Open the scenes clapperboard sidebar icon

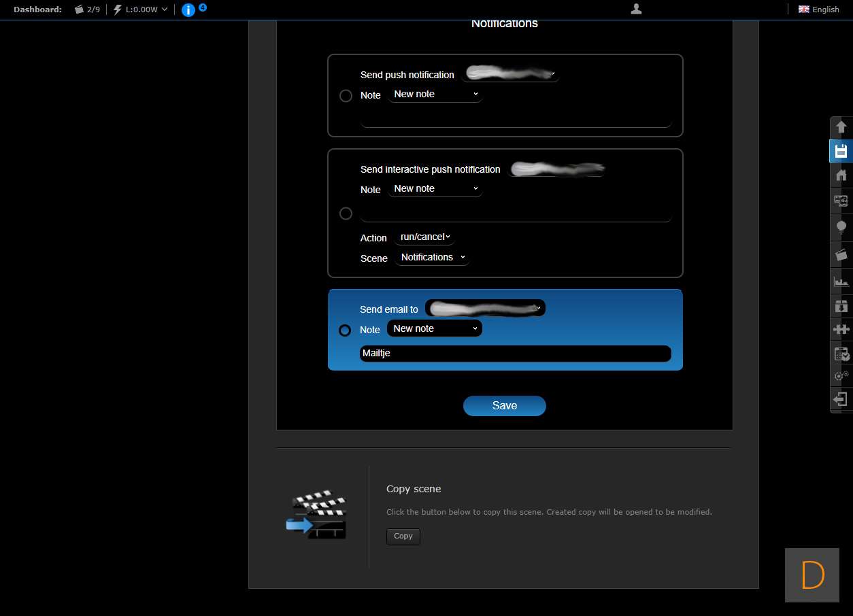(841, 255)
